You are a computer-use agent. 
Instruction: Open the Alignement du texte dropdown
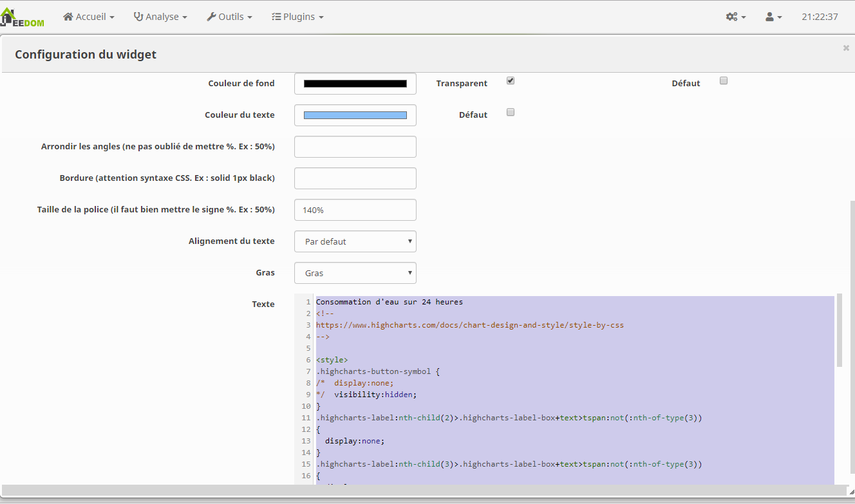tap(355, 241)
